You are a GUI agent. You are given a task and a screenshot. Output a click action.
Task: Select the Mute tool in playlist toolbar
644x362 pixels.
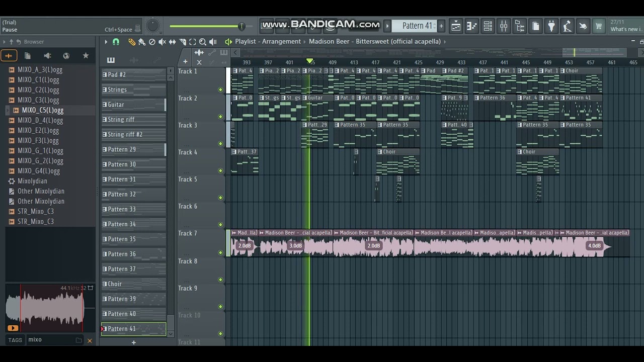coord(162,42)
